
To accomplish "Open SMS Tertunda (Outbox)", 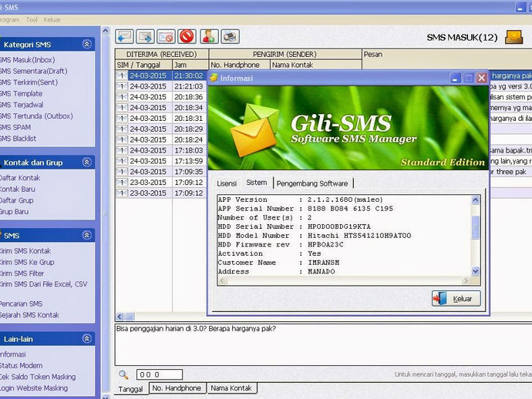I will 36,116.
